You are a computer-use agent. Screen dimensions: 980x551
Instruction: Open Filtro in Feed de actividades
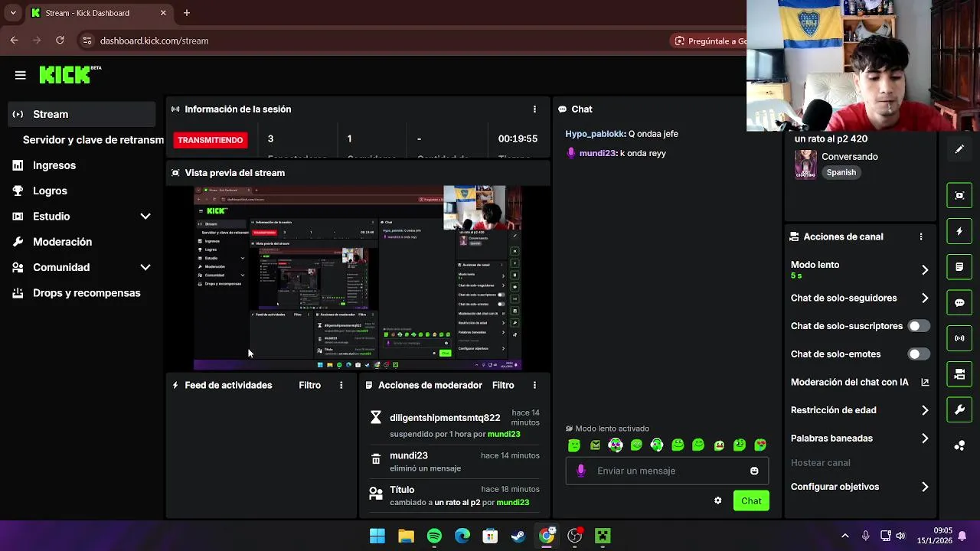point(310,385)
